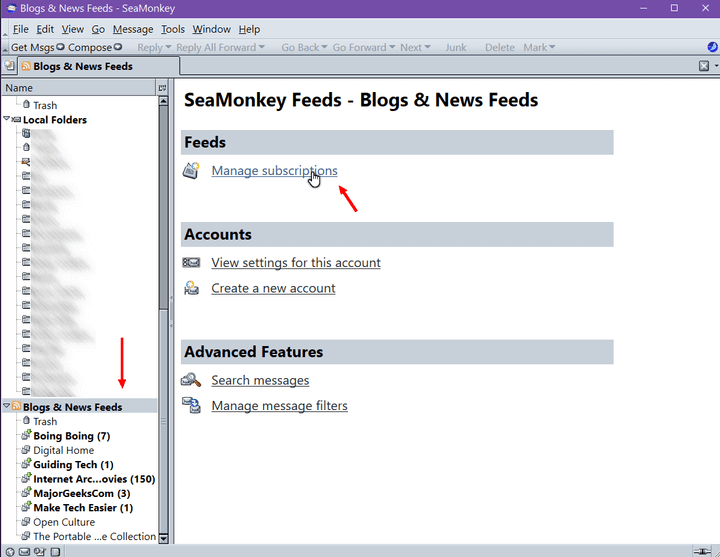720x557 pixels.
Task: Select Make Tech Easier (1) feed
Action: tap(83, 508)
